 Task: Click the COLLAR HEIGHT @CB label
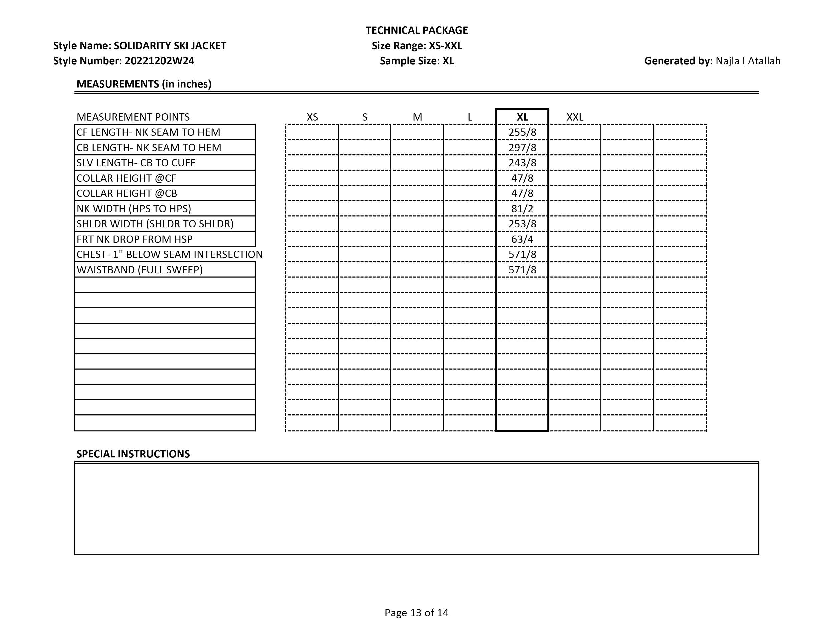point(127,193)
